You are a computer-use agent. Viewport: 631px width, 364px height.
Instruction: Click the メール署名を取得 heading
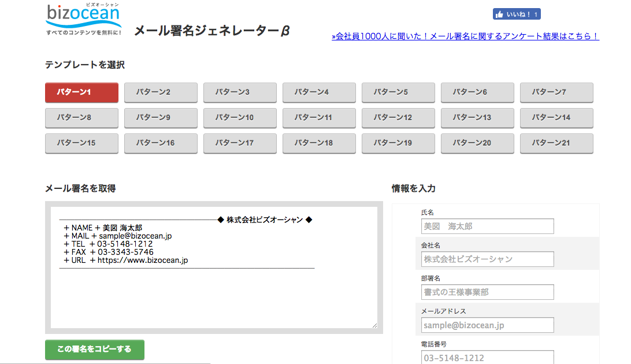coord(80,188)
